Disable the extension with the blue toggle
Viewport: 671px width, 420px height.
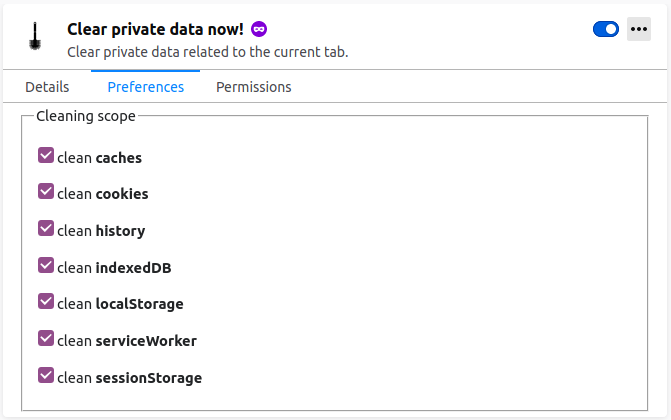[606, 30]
